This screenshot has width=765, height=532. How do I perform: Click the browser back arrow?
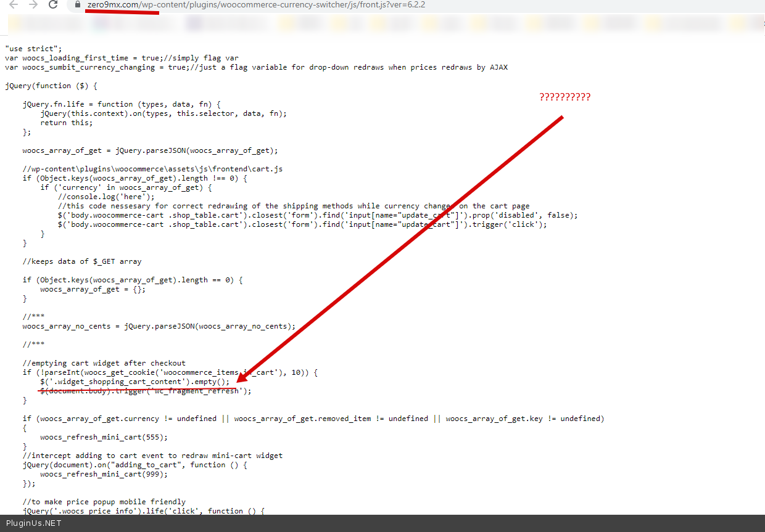[14, 5]
